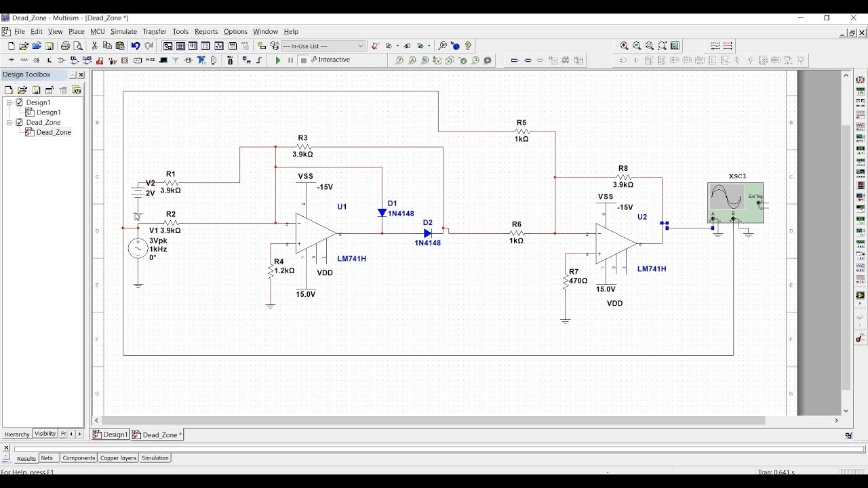
Task: Click the Cut scissors icon
Action: click(x=94, y=46)
